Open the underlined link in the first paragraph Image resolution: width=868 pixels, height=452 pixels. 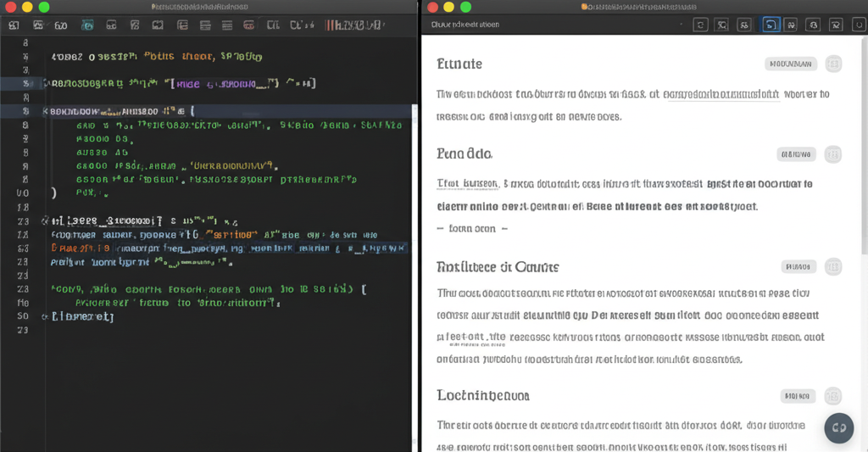[x=721, y=95]
